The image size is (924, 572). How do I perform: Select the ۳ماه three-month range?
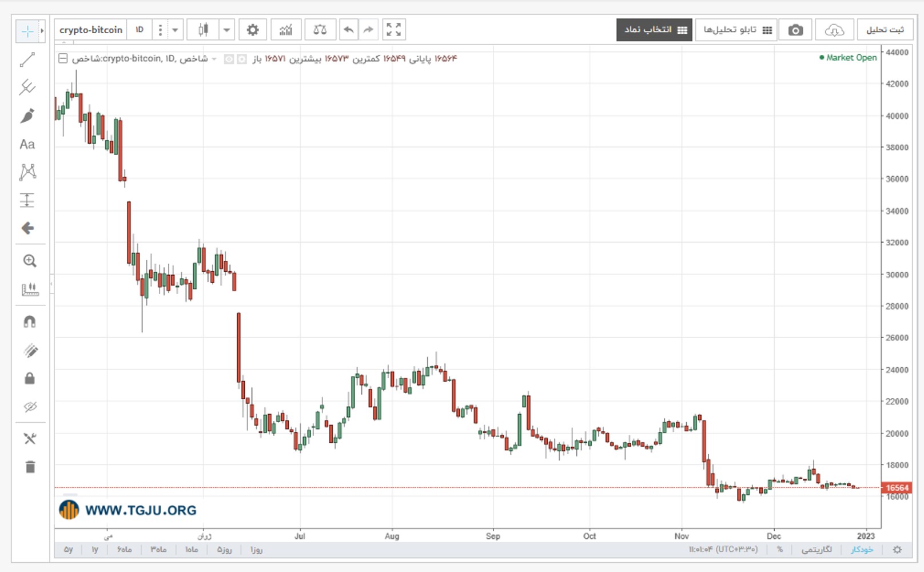pos(158,550)
